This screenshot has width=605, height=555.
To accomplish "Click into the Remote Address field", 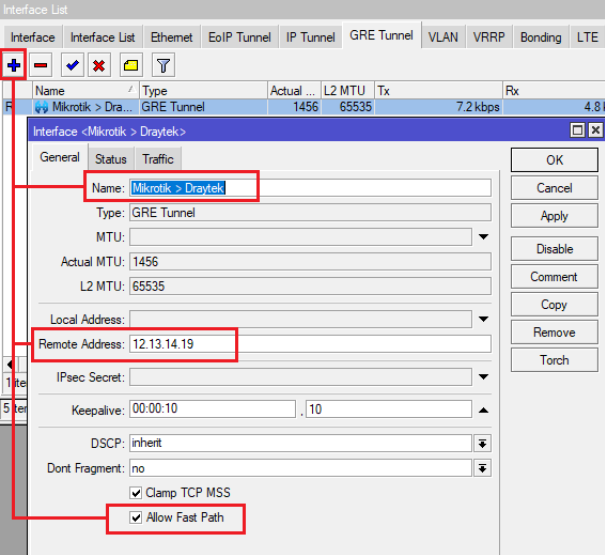I will pos(310,344).
